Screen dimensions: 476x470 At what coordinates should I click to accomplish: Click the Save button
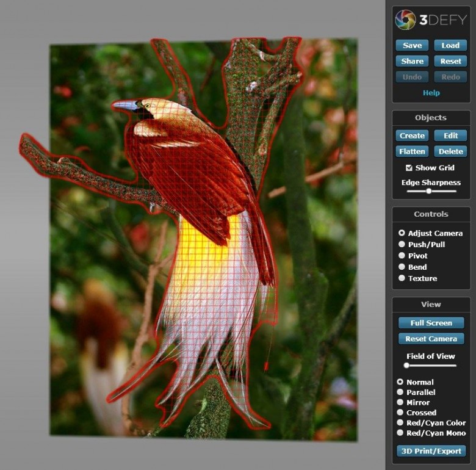click(412, 46)
